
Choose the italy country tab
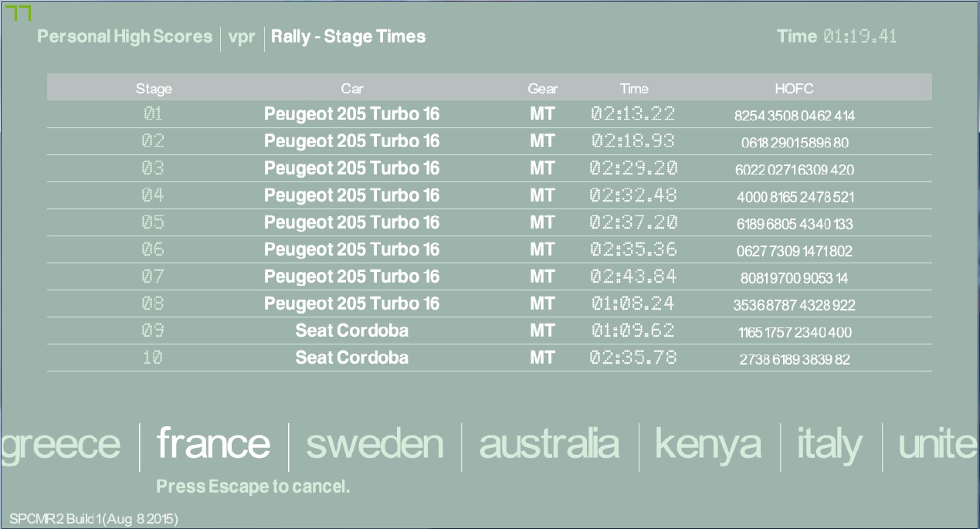[829, 445]
